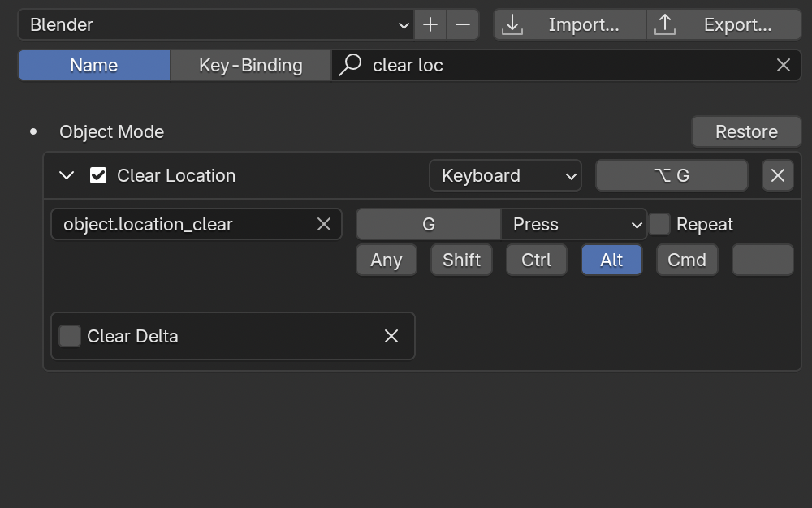Add a new keymap preset with plus
This screenshot has width=812, height=508.
coord(430,24)
